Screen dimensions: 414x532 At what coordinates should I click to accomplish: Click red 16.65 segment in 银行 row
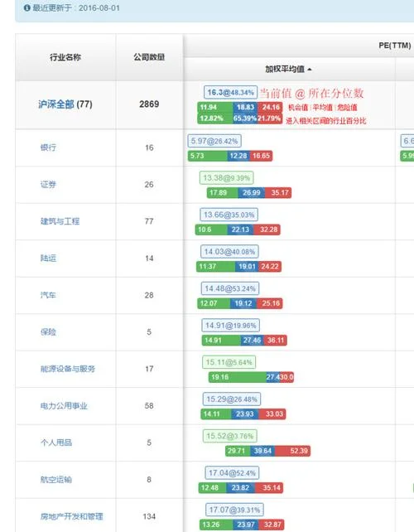pos(261,156)
